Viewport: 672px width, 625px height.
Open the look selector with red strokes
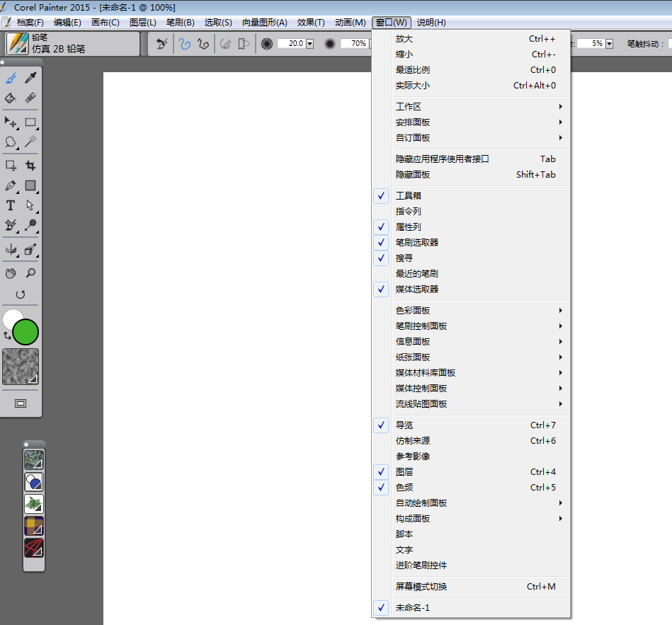[x=34, y=548]
